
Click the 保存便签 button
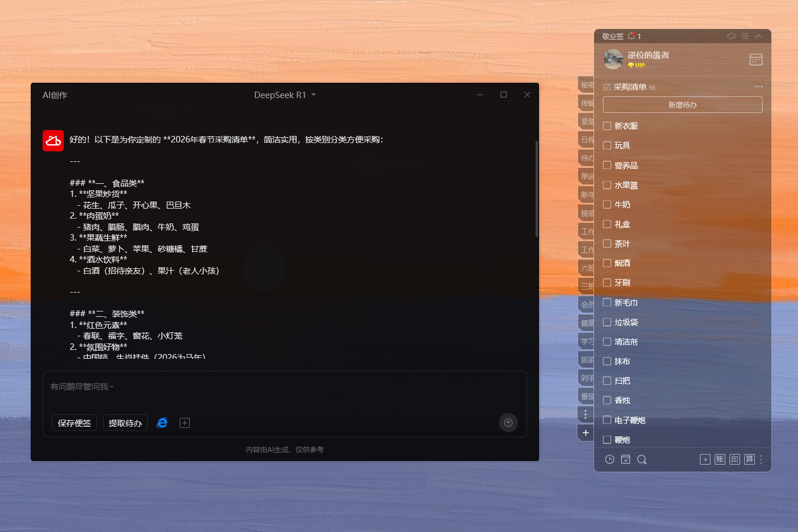pos(74,423)
